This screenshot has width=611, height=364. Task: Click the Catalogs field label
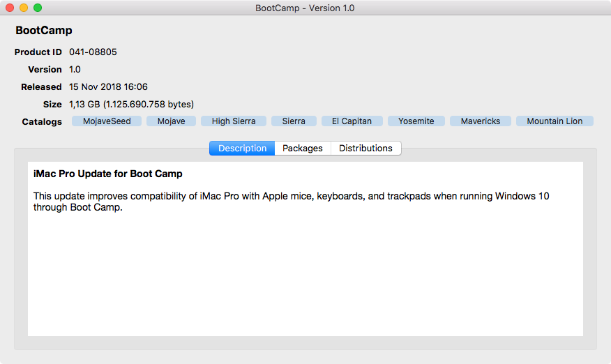(x=42, y=121)
